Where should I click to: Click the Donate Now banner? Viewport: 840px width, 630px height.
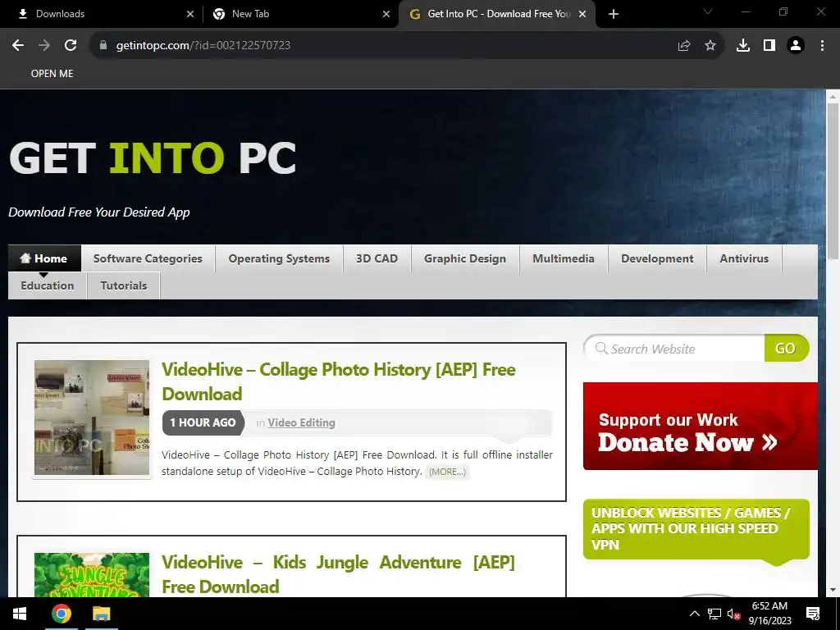(x=701, y=426)
